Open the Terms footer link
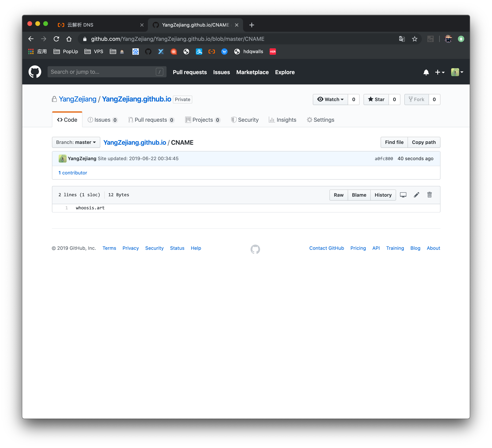Viewport: 492px width, 448px height. point(109,248)
